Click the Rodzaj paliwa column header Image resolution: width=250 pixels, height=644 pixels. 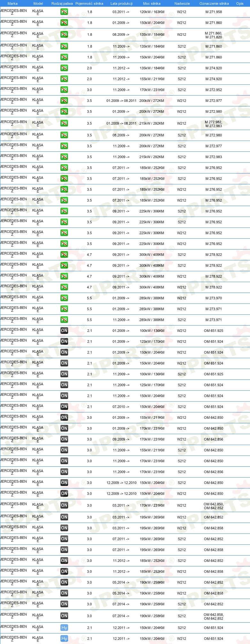click(62, 4)
